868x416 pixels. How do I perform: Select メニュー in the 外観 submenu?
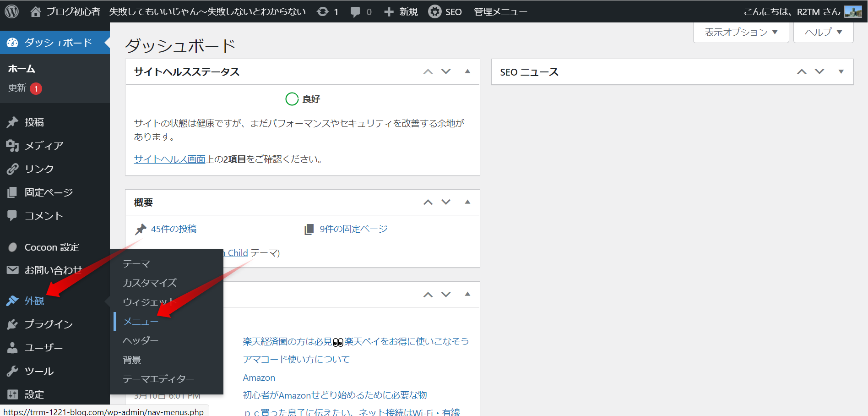pyautogui.click(x=141, y=322)
